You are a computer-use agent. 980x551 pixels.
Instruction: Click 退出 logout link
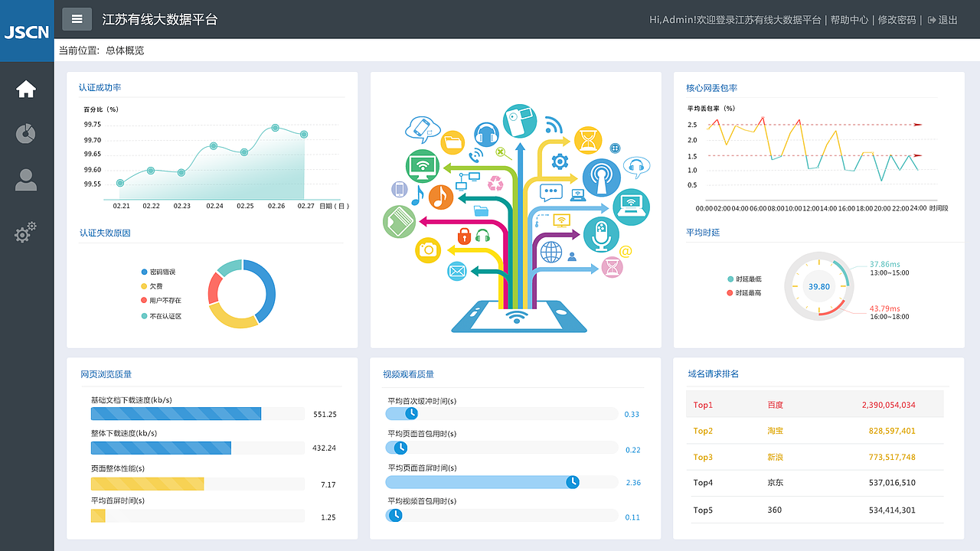coord(948,20)
